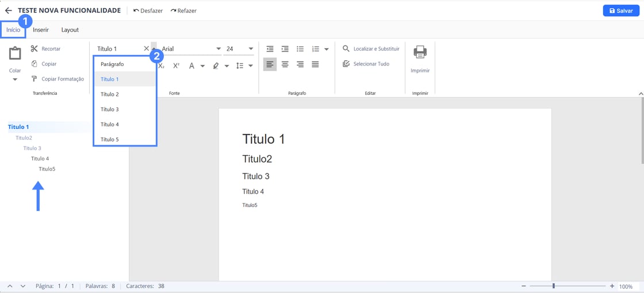
Task: Apply superscript formatting
Action: pyautogui.click(x=176, y=65)
